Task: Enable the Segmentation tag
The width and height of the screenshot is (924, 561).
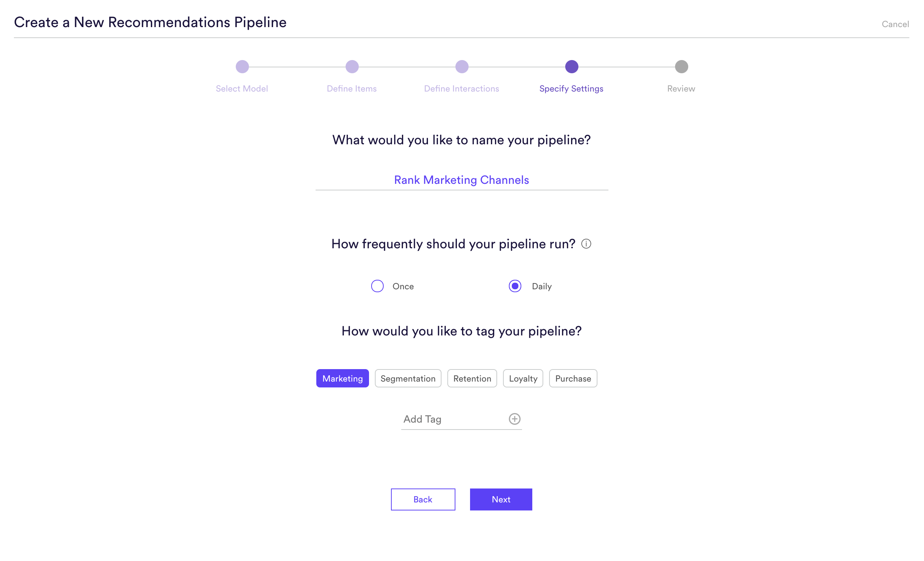Action: pos(408,378)
